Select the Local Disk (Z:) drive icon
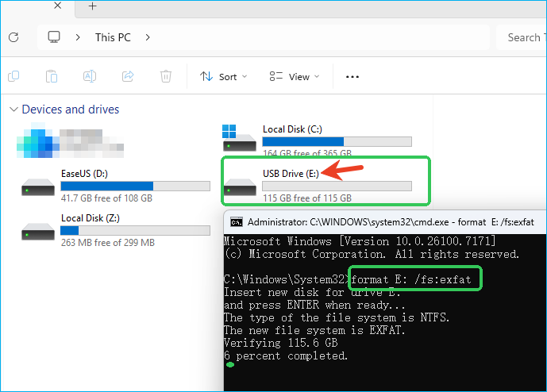Screen dimensions: 547x392 click(x=38, y=231)
